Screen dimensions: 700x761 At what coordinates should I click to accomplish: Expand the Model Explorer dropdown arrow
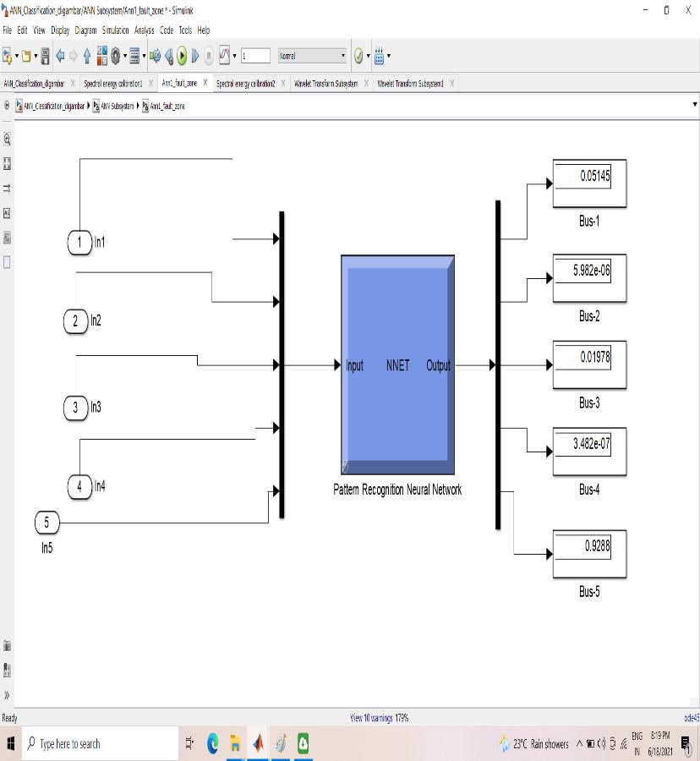tap(144, 57)
